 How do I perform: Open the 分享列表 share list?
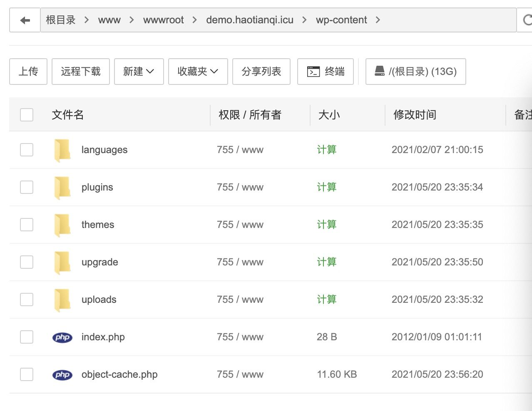pyautogui.click(x=261, y=71)
